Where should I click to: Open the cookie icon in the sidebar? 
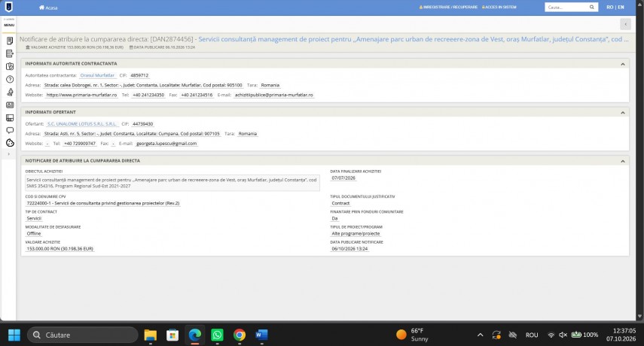click(x=10, y=143)
